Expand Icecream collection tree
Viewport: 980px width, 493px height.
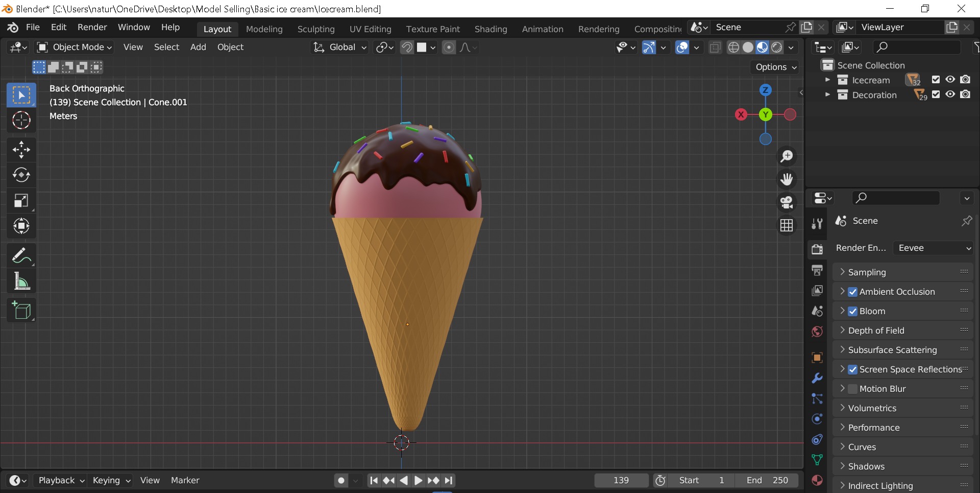[x=827, y=80]
